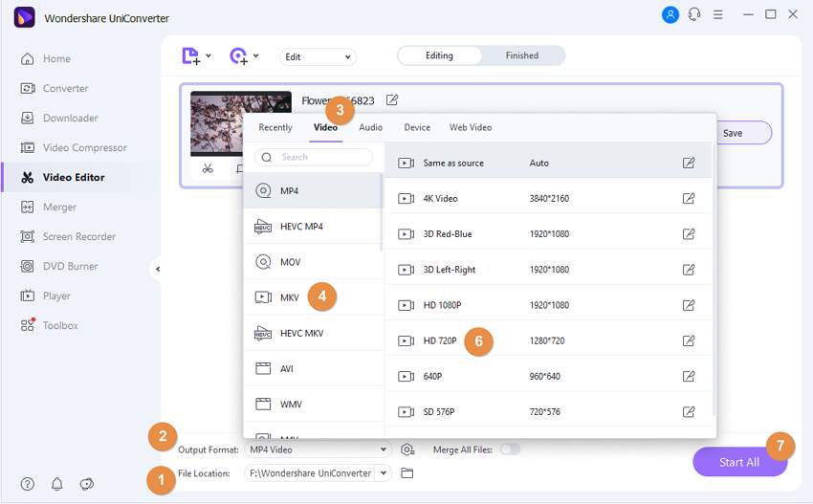Toggle Merge All Files switch

pos(510,449)
